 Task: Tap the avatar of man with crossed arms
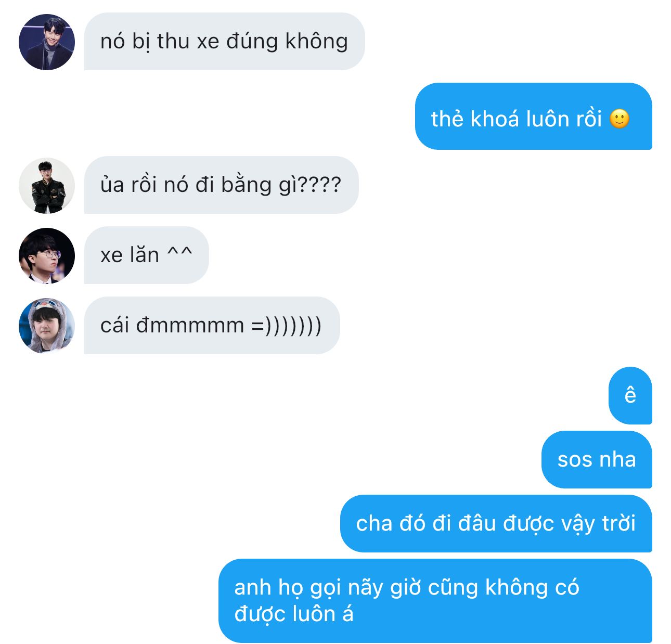[x=47, y=186]
